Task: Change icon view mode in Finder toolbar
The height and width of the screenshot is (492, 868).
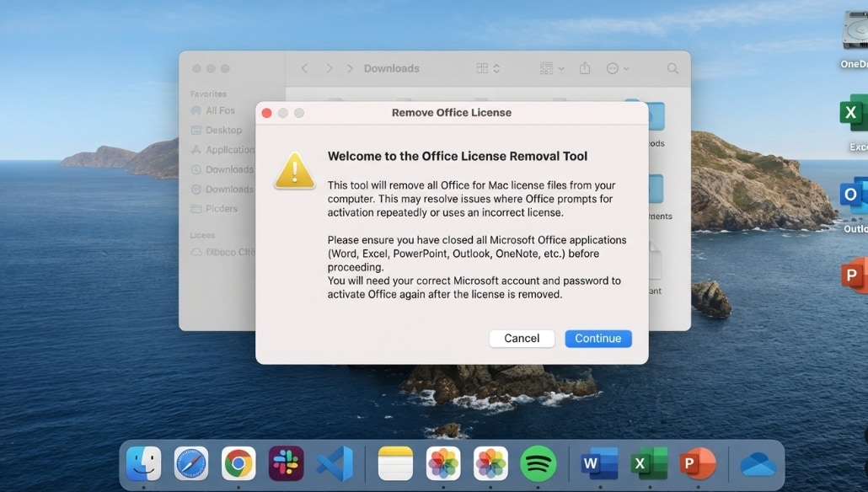Action: [488, 68]
